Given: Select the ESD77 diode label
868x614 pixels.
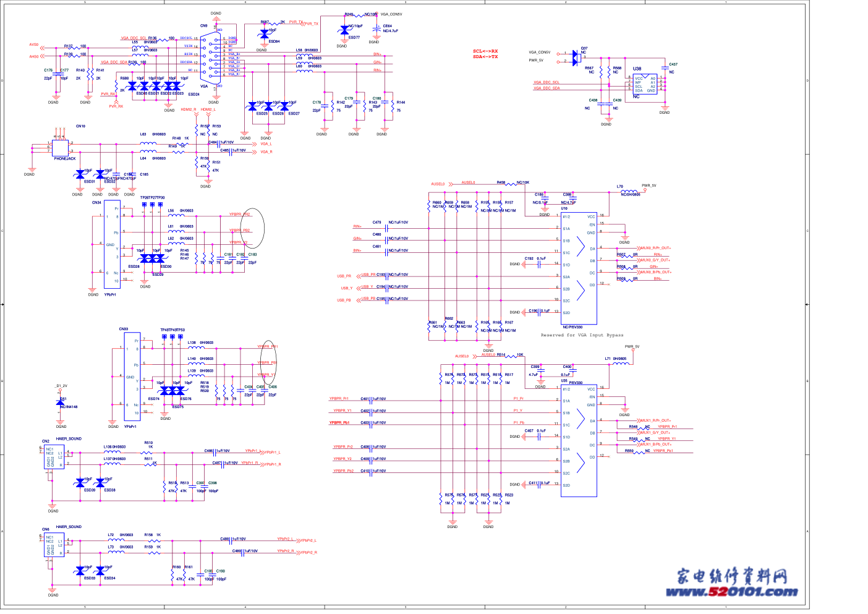Looking at the screenshot, I should click(x=354, y=38).
